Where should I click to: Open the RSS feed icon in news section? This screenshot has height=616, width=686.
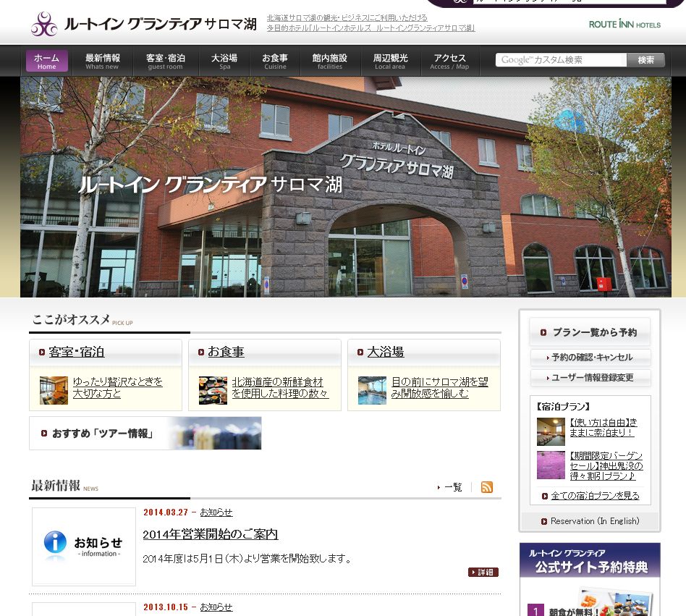tap(486, 487)
